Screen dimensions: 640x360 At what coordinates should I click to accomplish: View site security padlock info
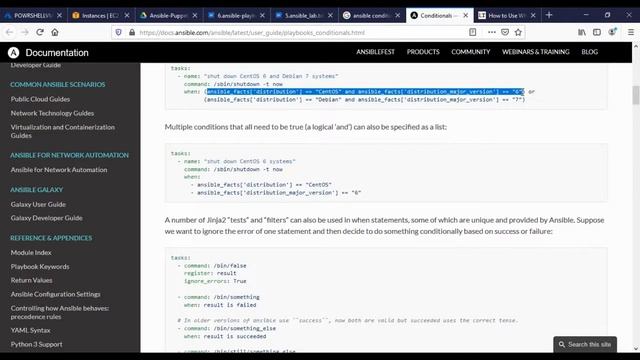132,32
